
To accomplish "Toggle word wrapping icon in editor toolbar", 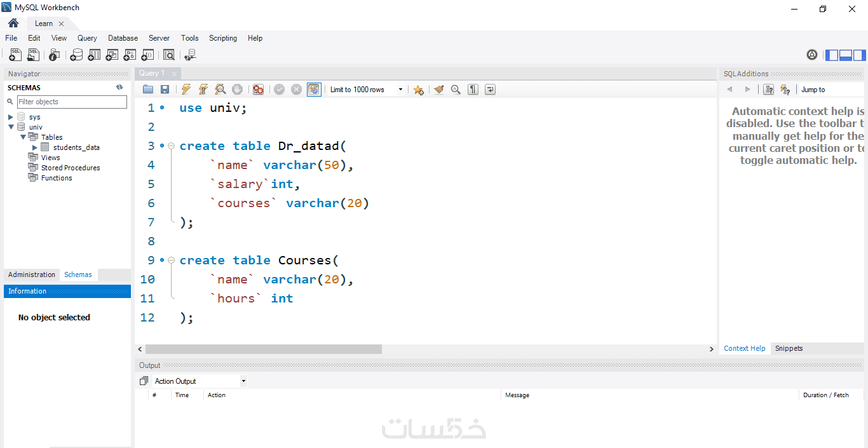I will [490, 90].
